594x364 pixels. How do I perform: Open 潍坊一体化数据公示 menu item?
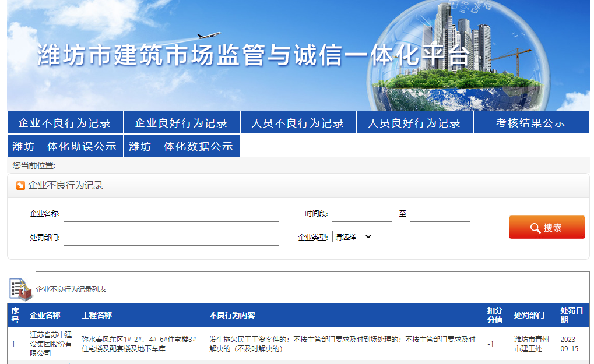pyautogui.click(x=181, y=146)
